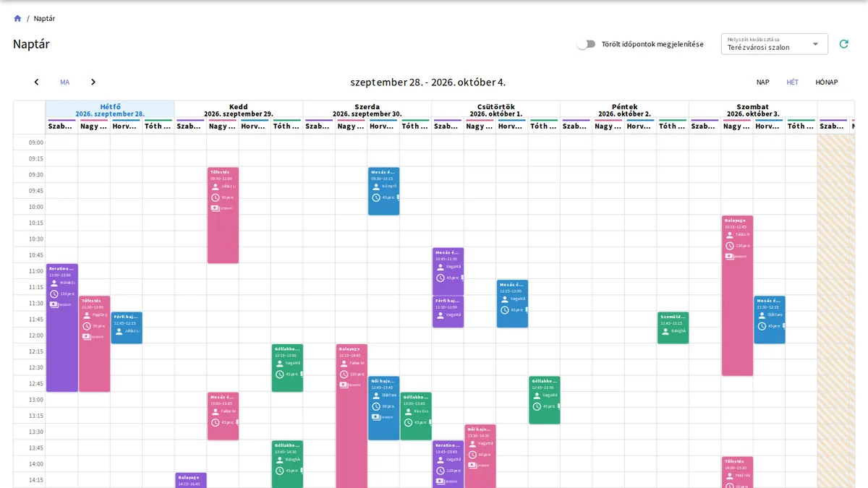
Task: Open the Helyszín kiválasztása location dropdown
Action: tap(774, 44)
